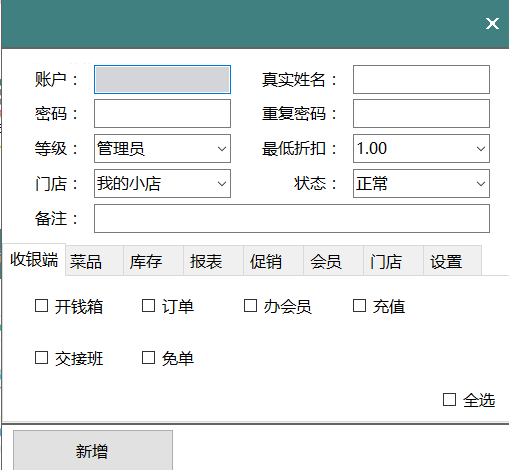This screenshot has height=470, width=509.
Task: Expand the 最低折扣 dropdown showing 1.00
Action: (421, 149)
